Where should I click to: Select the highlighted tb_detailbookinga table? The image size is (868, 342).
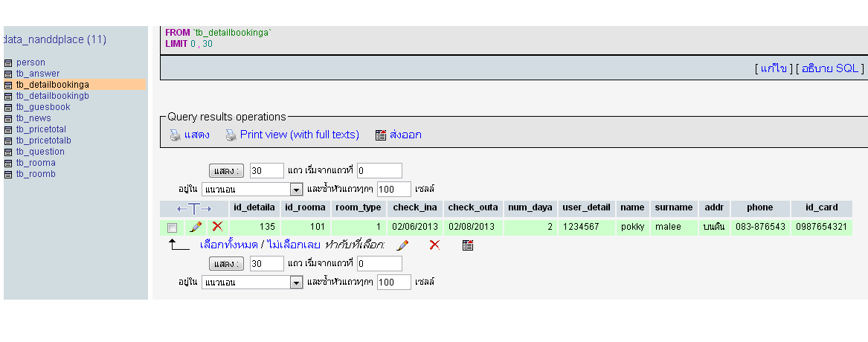[x=53, y=85]
